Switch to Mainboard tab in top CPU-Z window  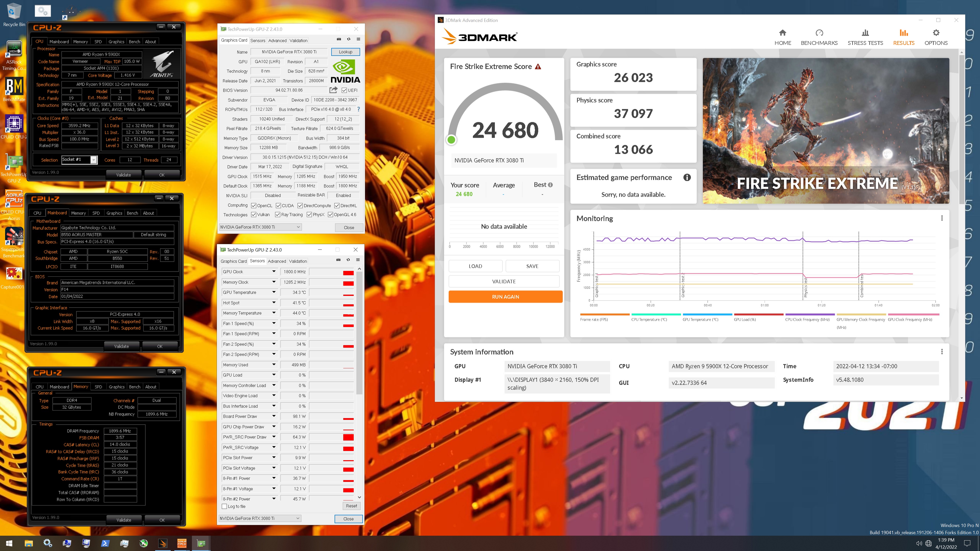59,42
